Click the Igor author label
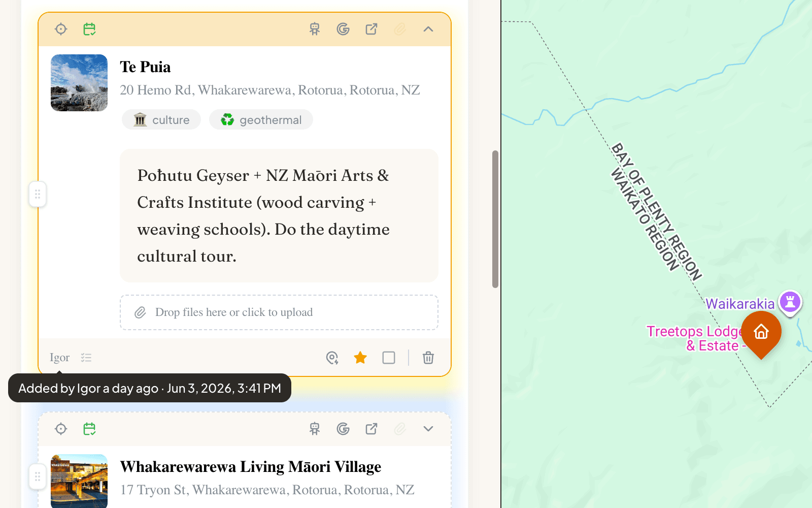Image resolution: width=812 pixels, height=508 pixels. (x=59, y=358)
